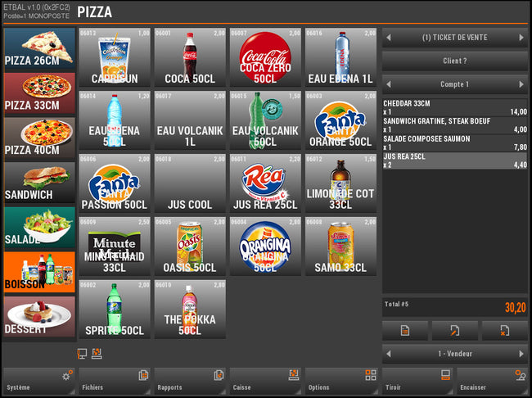Open the Options menu
Screen dimensions: 532x398
pyautogui.click(x=340, y=381)
